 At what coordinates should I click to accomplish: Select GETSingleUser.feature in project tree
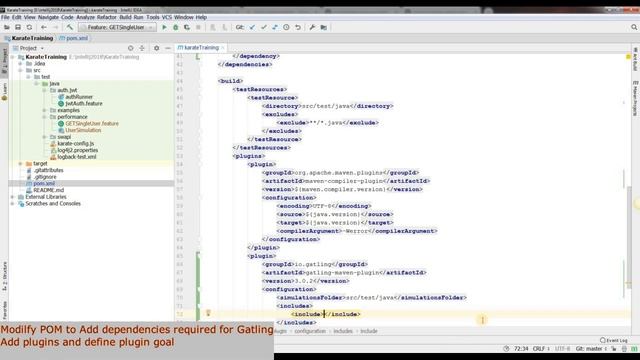[x=92, y=124]
